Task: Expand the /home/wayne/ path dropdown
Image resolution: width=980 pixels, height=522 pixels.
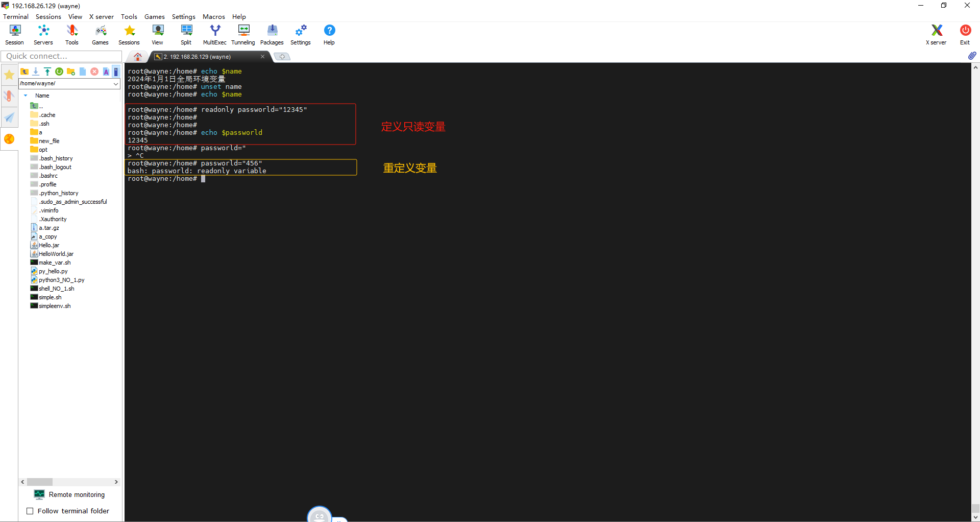Action: (x=116, y=83)
